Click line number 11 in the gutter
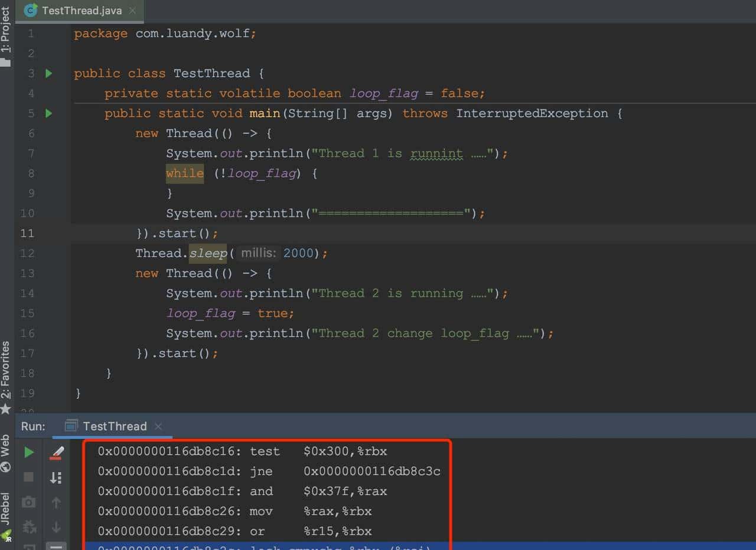The height and width of the screenshot is (550, 756). click(x=27, y=233)
